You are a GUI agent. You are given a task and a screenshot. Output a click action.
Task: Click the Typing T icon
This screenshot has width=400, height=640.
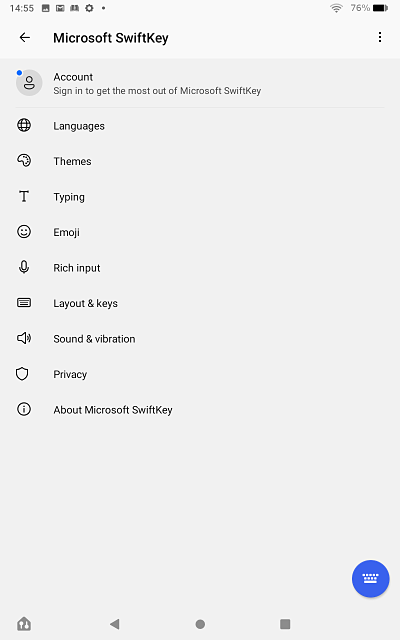pyautogui.click(x=24, y=196)
